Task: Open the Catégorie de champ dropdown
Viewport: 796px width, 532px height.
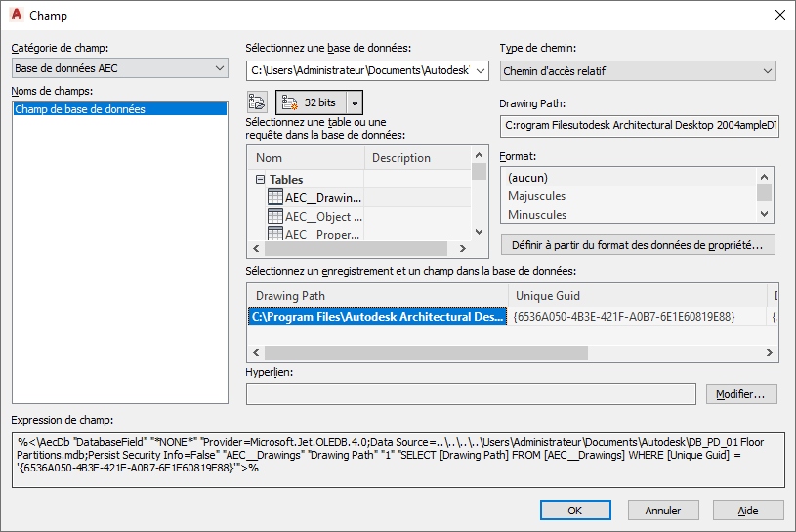Action: pyautogui.click(x=120, y=68)
